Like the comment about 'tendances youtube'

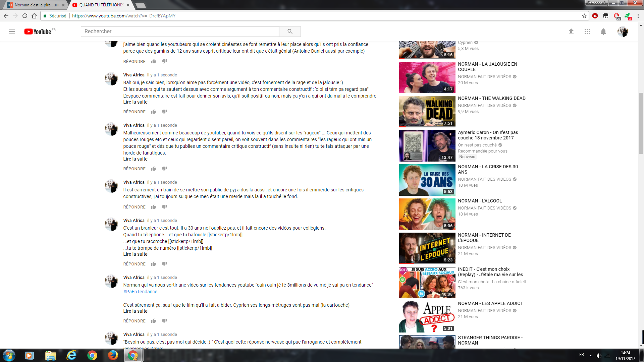click(154, 321)
